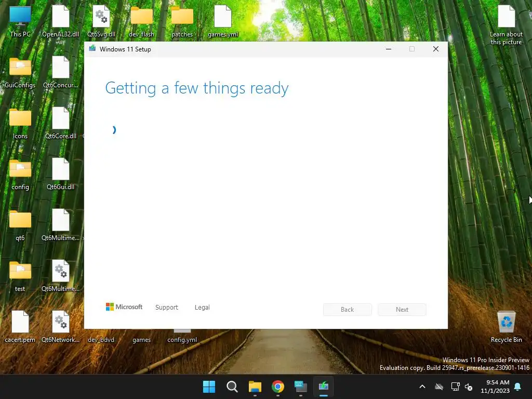Select the OpenAL32.dll file on desktop
The width and height of the screenshot is (532, 399).
(60, 21)
